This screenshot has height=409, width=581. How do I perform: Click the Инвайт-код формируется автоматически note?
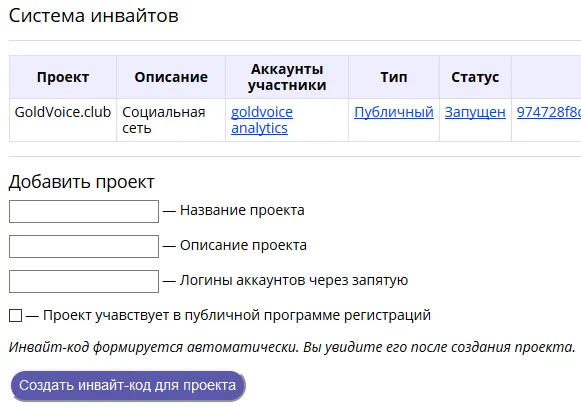pos(292,347)
